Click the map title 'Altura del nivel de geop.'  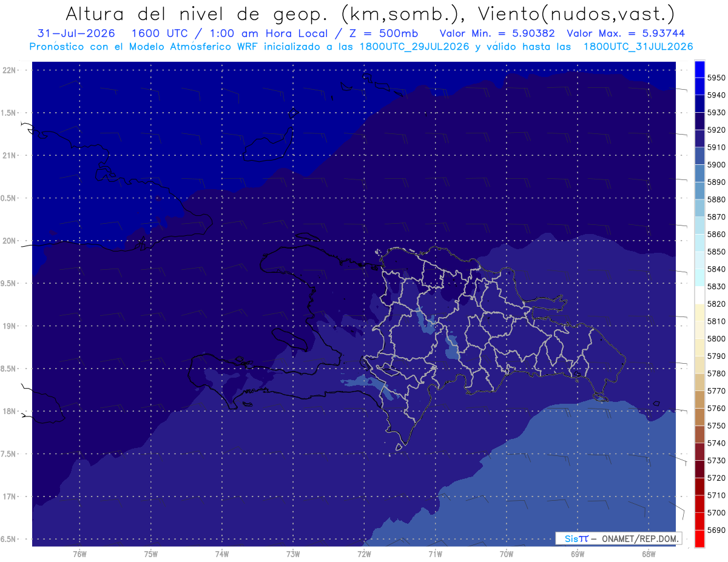click(197, 13)
